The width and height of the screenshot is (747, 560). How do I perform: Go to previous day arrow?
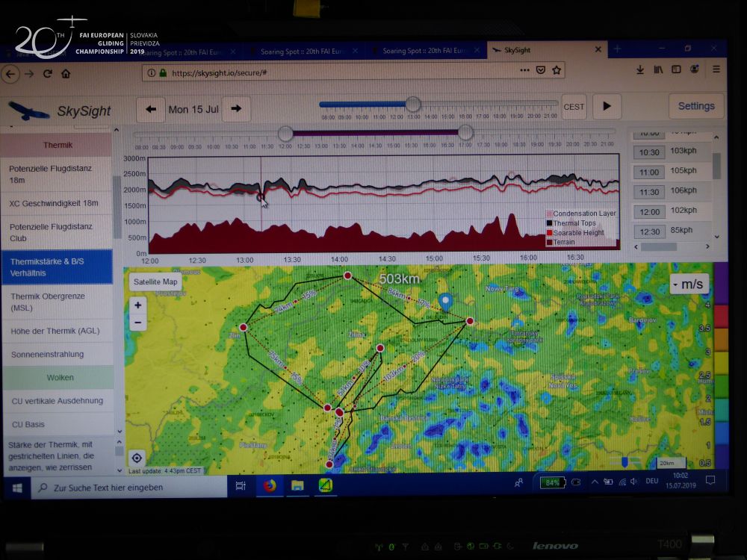(x=151, y=109)
